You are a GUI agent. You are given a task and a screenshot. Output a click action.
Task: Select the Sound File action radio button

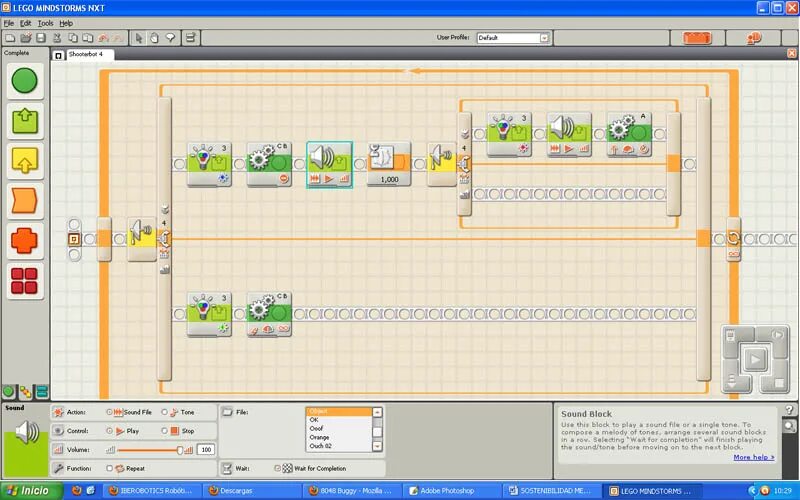109,412
